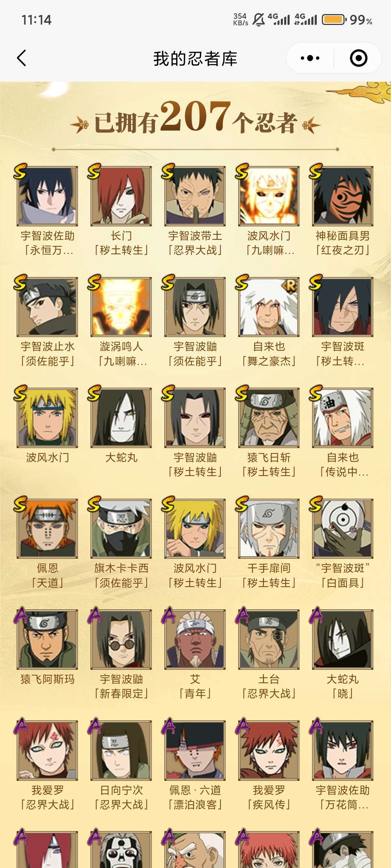Viewport: 391px width, 868px height.
Task: Tap the 自来也「舞之豪杰」 portrait with R badge
Action: click(269, 307)
